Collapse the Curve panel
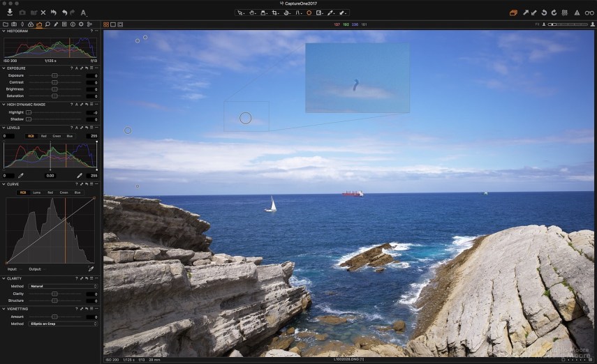The image size is (597, 364). pos(3,184)
